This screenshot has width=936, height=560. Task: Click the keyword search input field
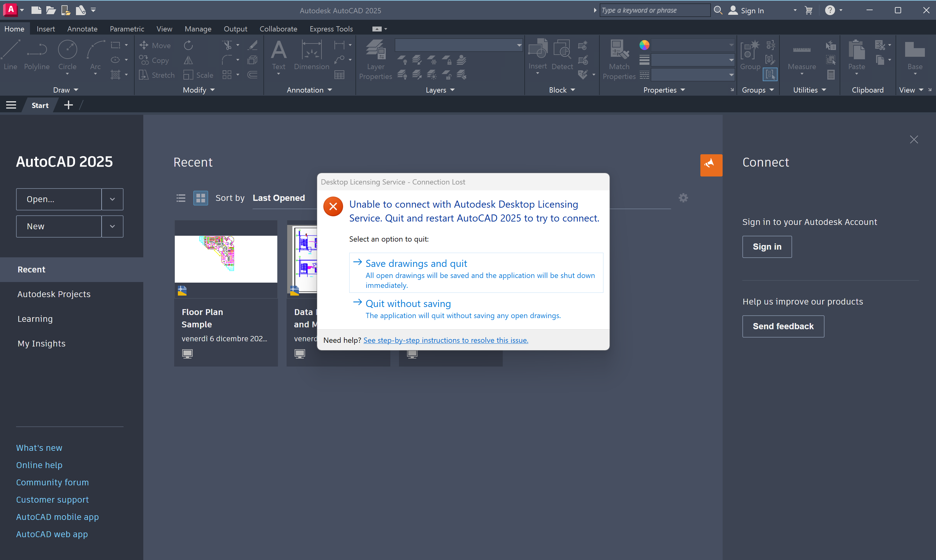click(x=655, y=10)
